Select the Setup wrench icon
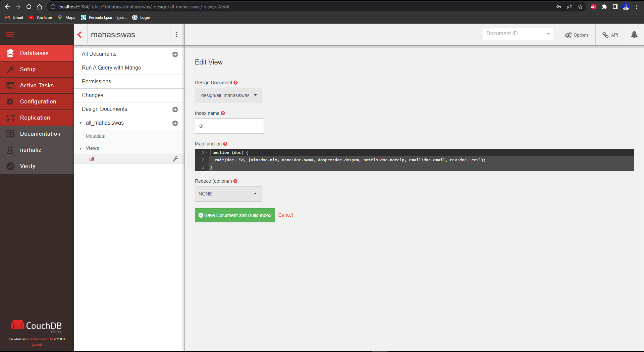Image resolution: width=644 pixels, height=352 pixels. coord(10,69)
